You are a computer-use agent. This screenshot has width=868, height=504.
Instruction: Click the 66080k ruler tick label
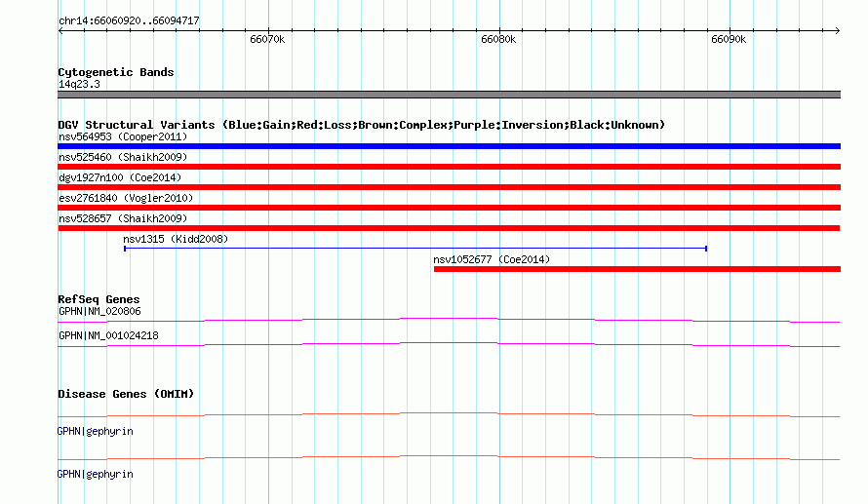point(498,39)
